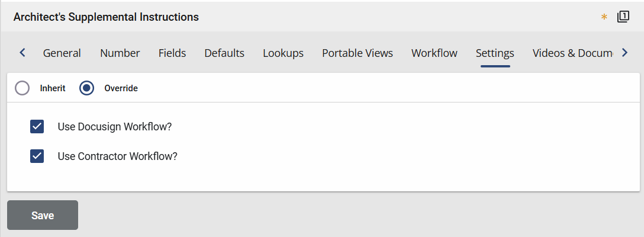Uncheck the Use Docusign Workflow checkbox

pyautogui.click(x=37, y=126)
